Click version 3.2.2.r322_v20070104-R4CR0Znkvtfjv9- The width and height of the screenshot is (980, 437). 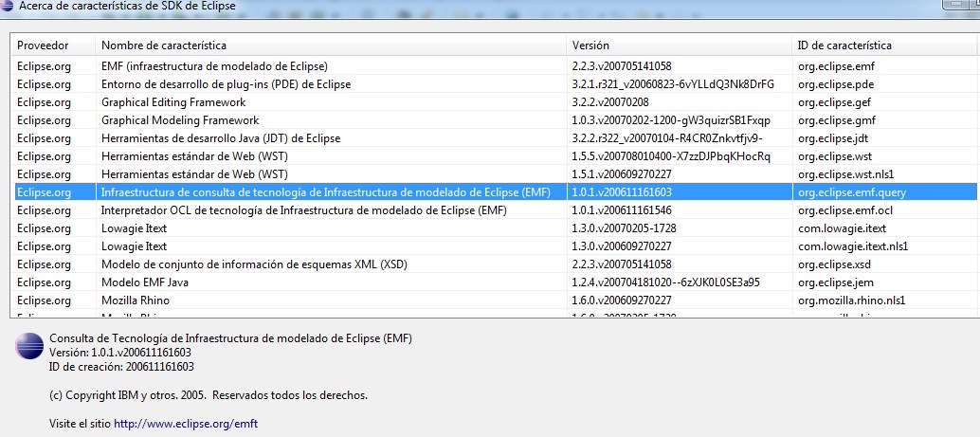click(667, 138)
